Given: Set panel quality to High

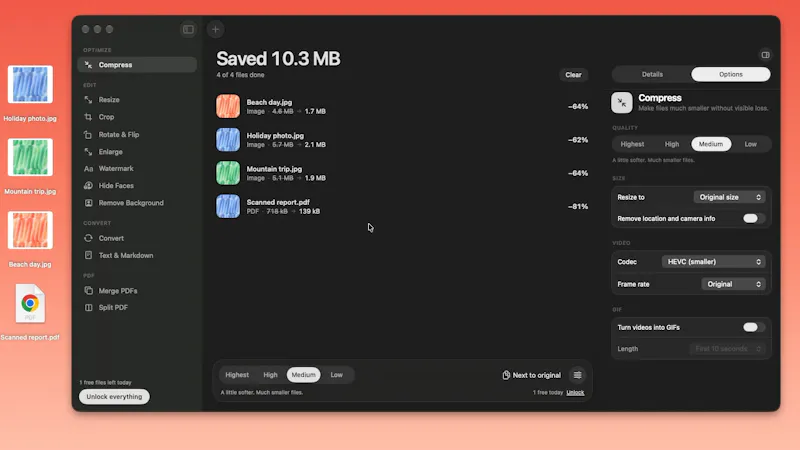Looking at the screenshot, I should tap(671, 144).
